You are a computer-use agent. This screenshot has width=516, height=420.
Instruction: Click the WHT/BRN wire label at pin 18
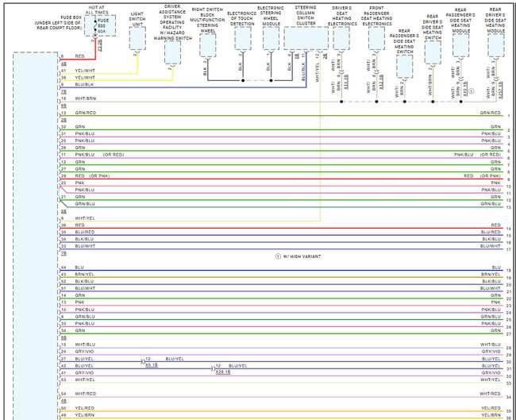[x=86, y=98]
